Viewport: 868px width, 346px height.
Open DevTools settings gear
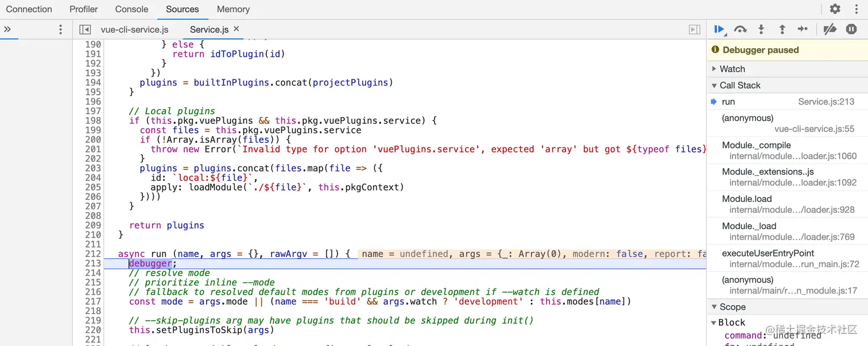coord(835,9)
